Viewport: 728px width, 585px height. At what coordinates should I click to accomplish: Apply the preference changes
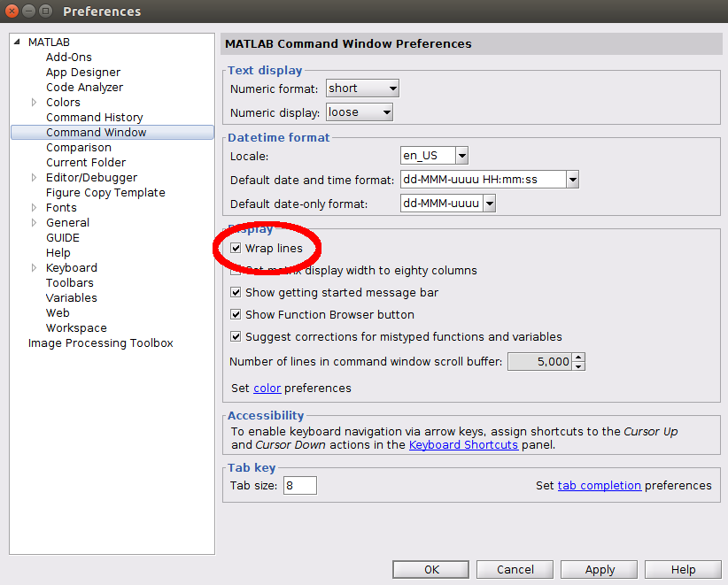tap(600, 569)
